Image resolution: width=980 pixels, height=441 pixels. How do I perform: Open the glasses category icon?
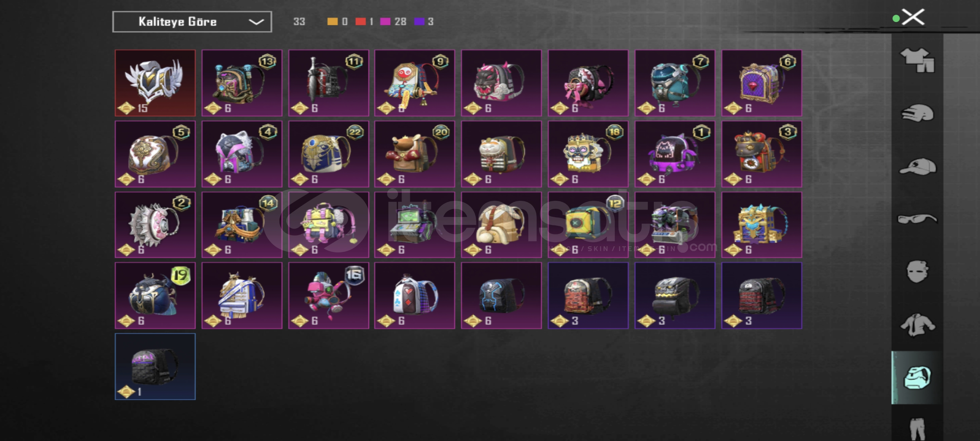pyautogui.click(x=918, y=219)
